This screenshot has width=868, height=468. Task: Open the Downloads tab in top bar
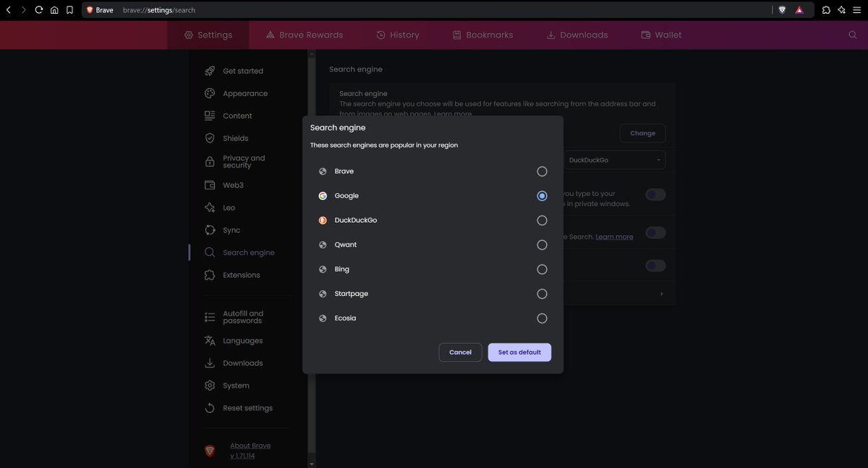click(x=576, y=35)
